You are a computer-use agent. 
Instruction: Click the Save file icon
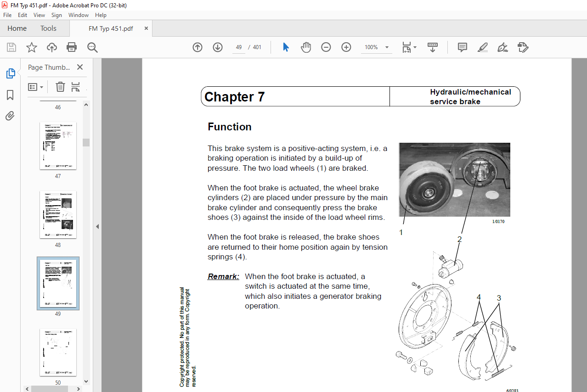(11, 47)
